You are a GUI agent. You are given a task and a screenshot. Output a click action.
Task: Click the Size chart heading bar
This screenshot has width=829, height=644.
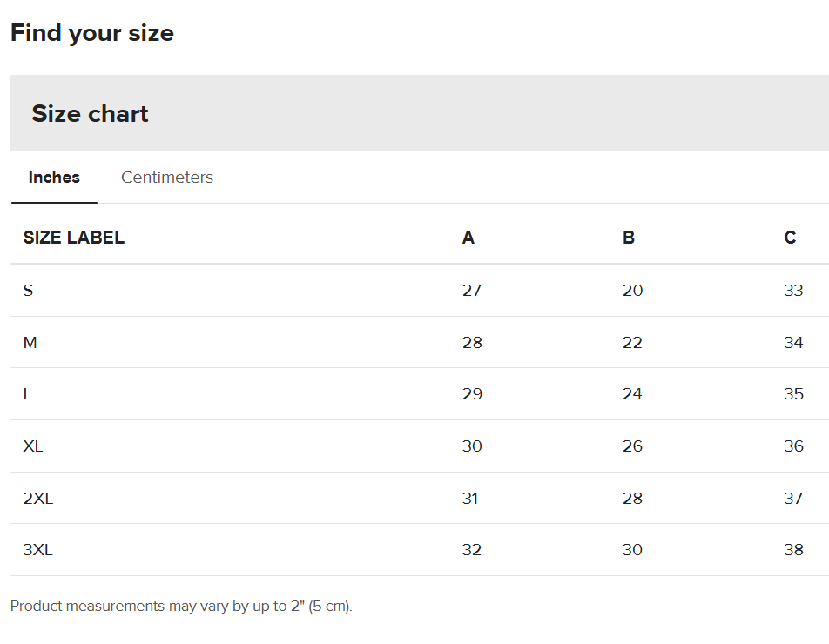[418, 113]
